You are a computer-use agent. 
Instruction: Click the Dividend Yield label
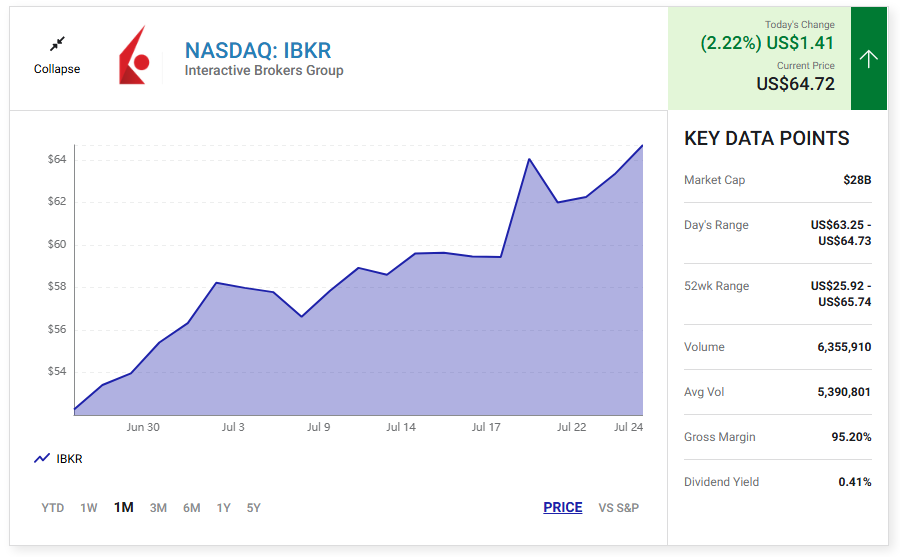pos(721,482)
